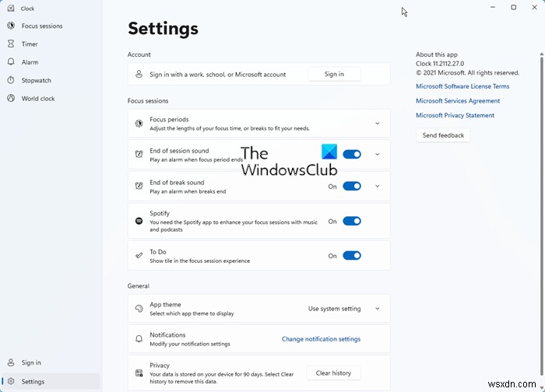Image resolution: width=545 pixels, height=392 pixels.
Task: Toggle End of break sound switch
Action: [352, 186]
